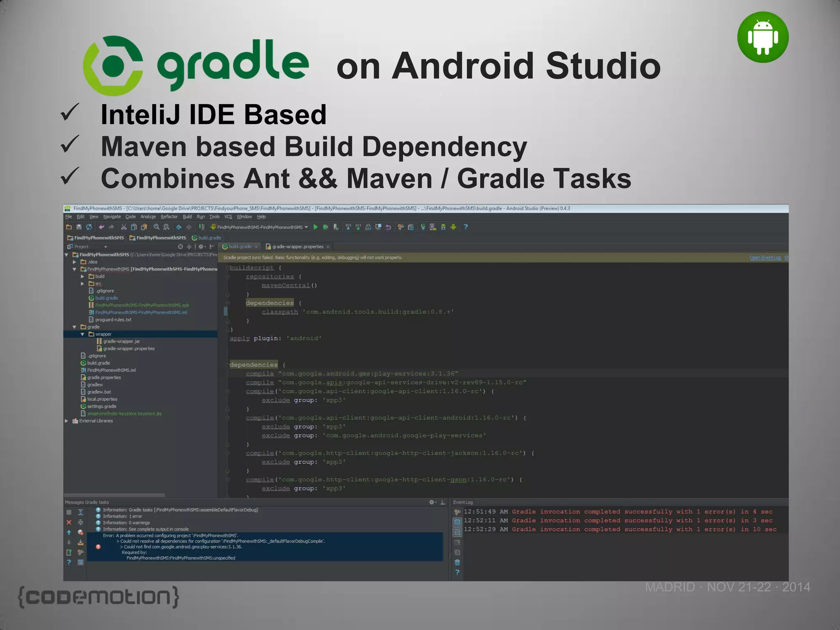
Task: Collapse the wrapper folder
Action: pyautogui.click(x=82, y=334)
